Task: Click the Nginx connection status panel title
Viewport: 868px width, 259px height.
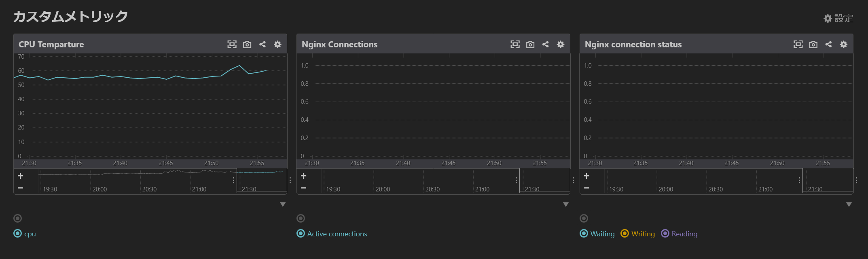Action: coord(633,45)
